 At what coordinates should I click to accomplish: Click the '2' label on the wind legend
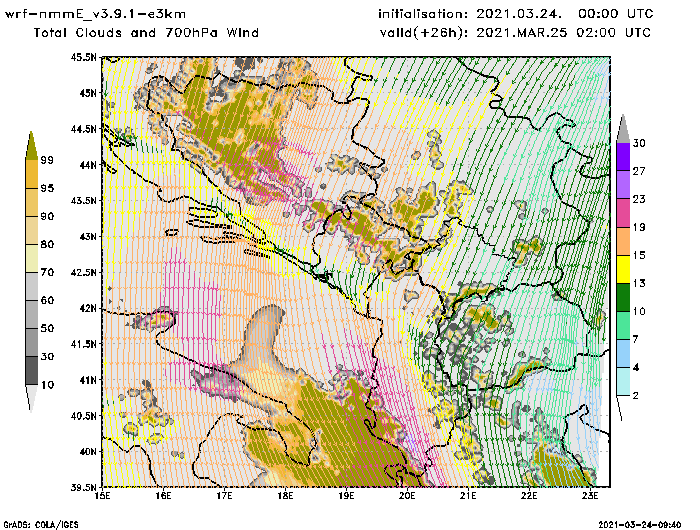636,396
